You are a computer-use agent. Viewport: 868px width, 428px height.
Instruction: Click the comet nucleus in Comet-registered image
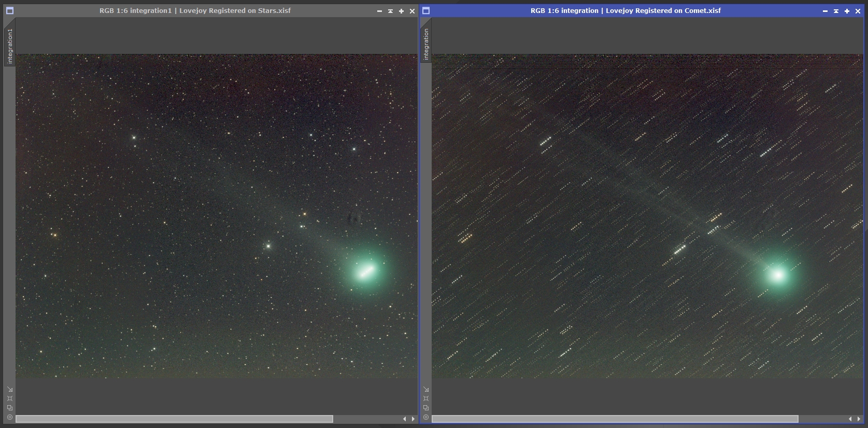[777, 275]
